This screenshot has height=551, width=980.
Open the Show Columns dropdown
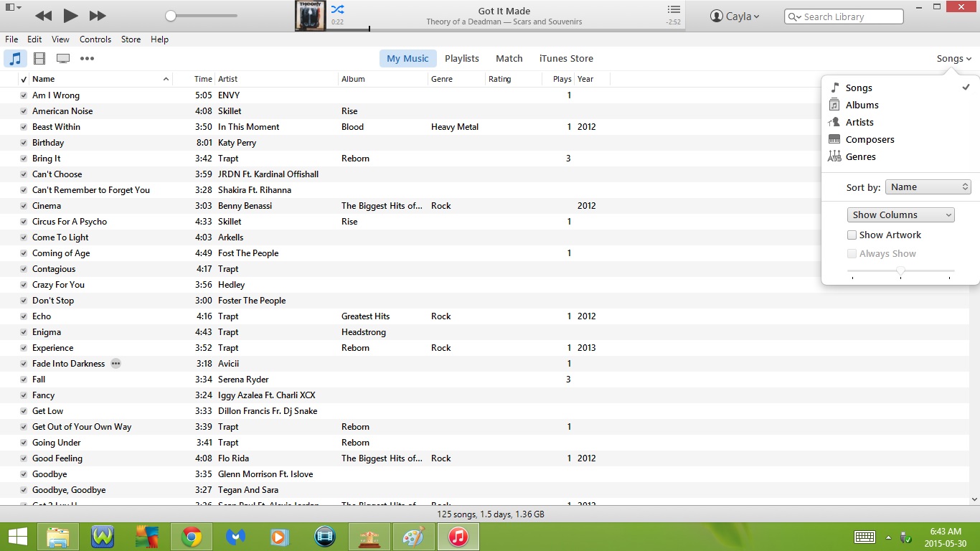click(x=901, y=215)
